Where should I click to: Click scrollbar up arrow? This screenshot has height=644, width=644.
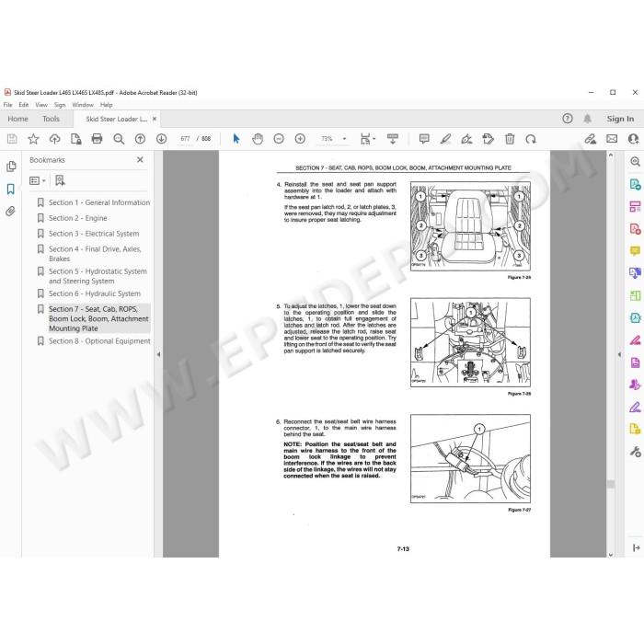pyautogui.click(x=611, y=155)
